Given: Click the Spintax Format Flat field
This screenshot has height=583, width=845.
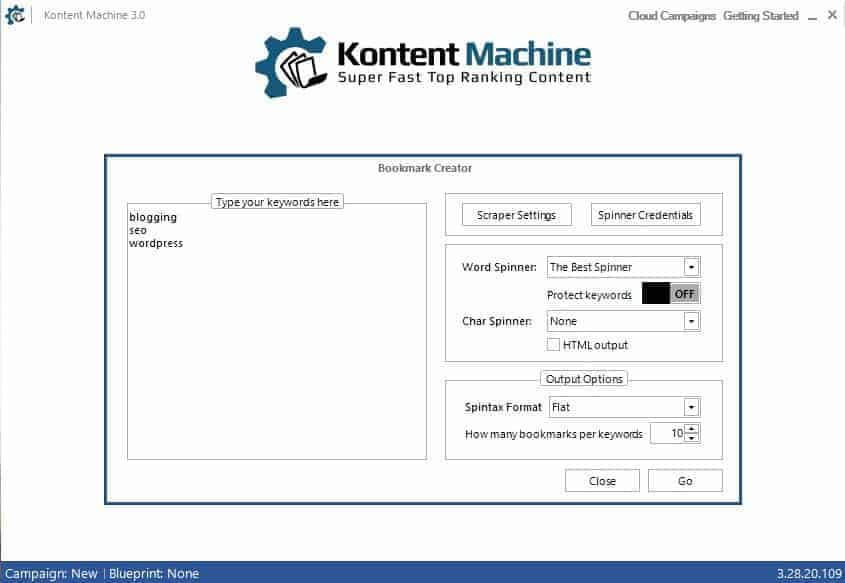Looking at the screenshot, I should pyautogui.click(x=625, y=407).
